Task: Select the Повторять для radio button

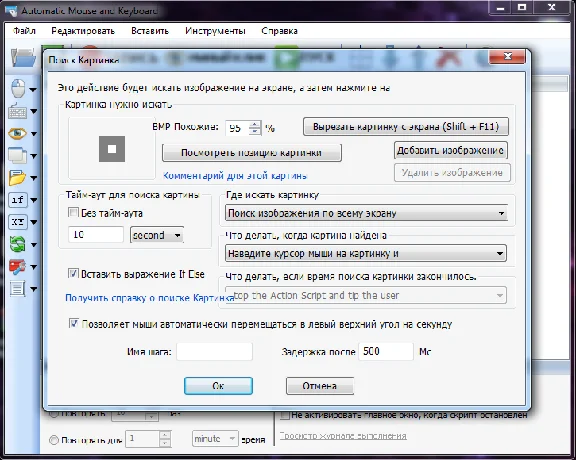Action: coord(54,440)
